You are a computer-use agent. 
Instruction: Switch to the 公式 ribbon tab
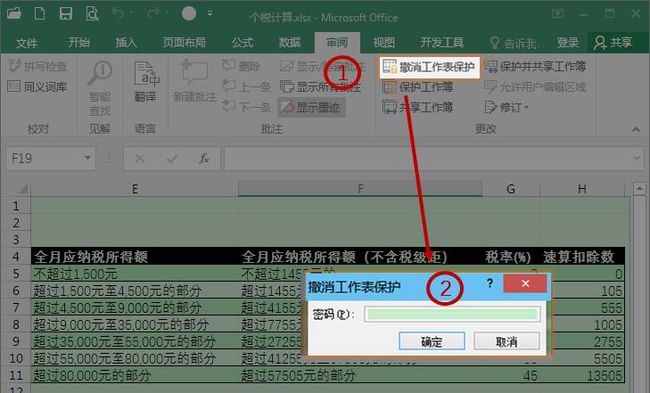point(243,42)
